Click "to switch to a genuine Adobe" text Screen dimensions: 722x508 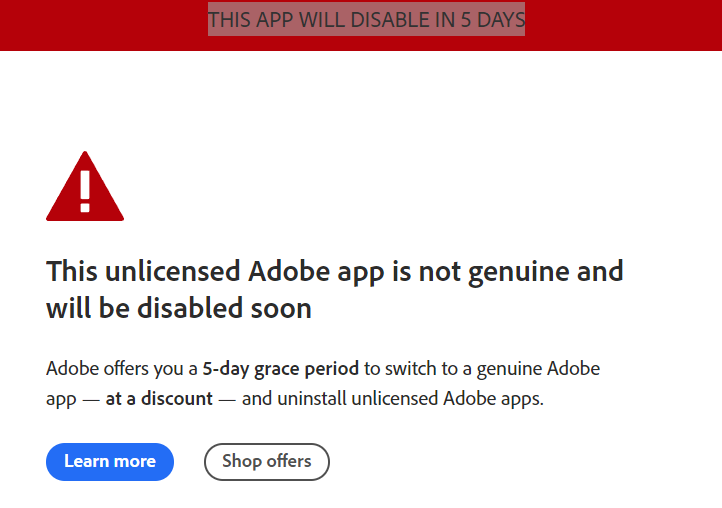click(x=482, y=368)
